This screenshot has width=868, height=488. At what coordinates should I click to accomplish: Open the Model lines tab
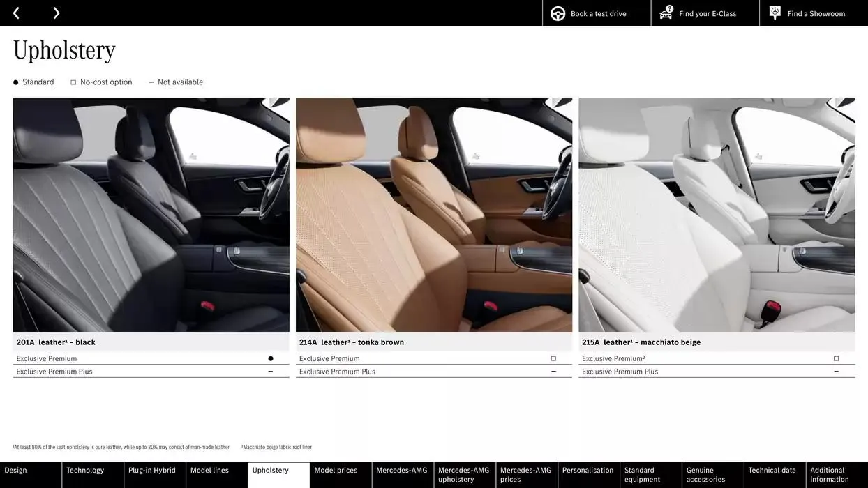click(217, 475)
